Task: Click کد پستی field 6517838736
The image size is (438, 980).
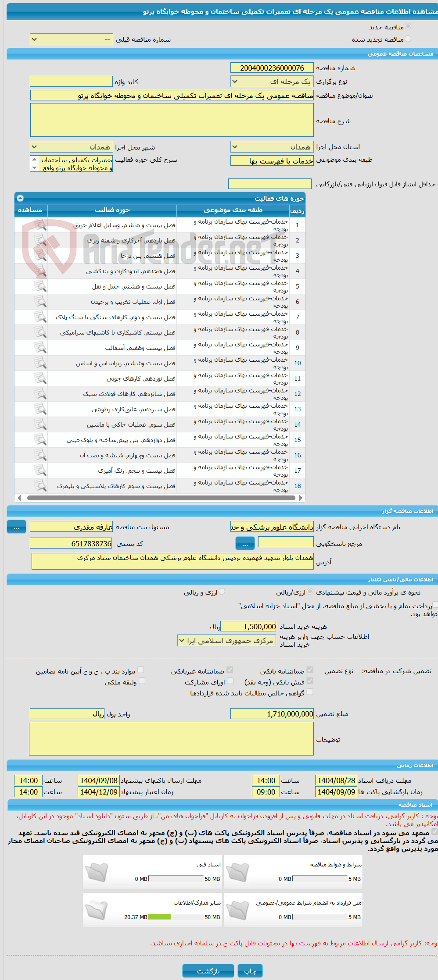Action: coord(71,544)
